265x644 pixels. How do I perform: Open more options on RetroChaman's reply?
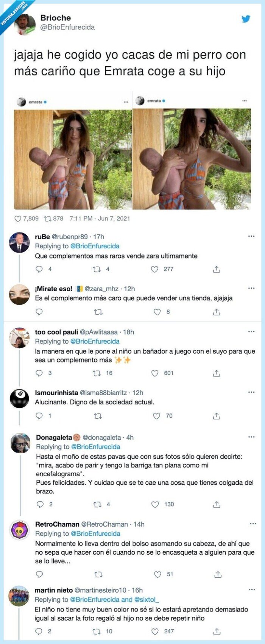253,524
